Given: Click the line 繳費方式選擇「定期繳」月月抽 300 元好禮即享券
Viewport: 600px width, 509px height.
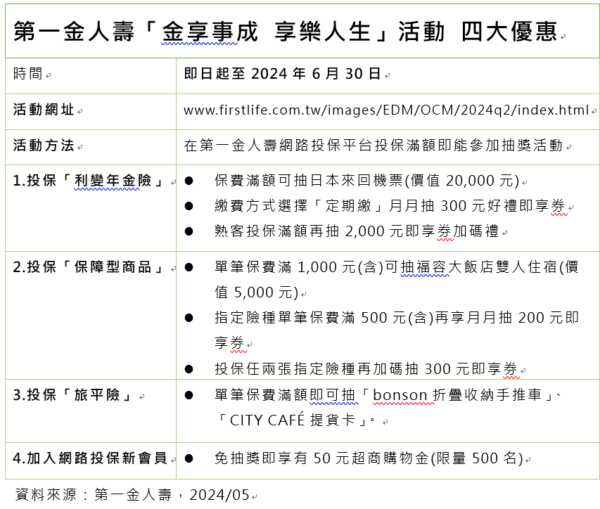Looking at the screenshot, I should click(390, 206).
